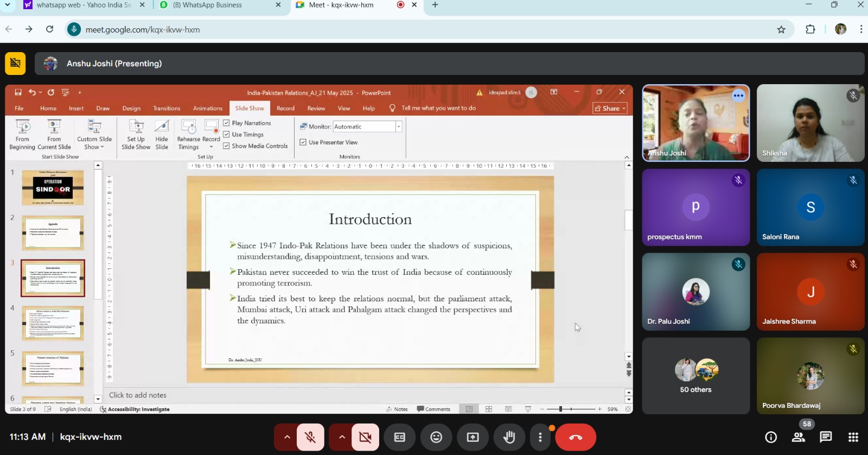Open chat with everyone icon

[826, 437]
